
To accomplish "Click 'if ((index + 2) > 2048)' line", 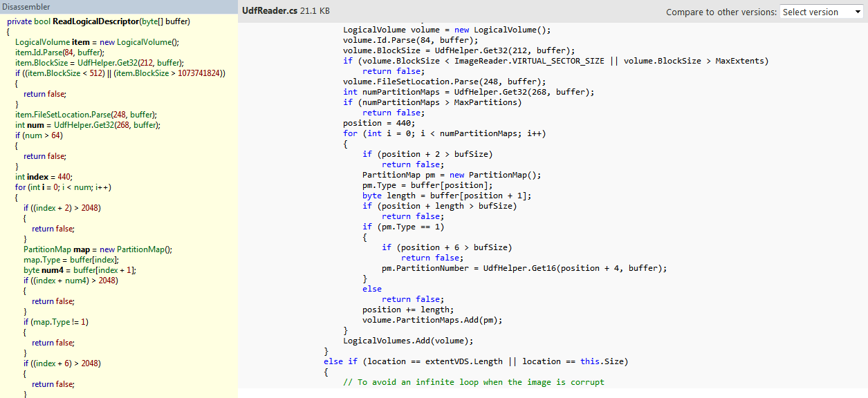I will point(62,208).
